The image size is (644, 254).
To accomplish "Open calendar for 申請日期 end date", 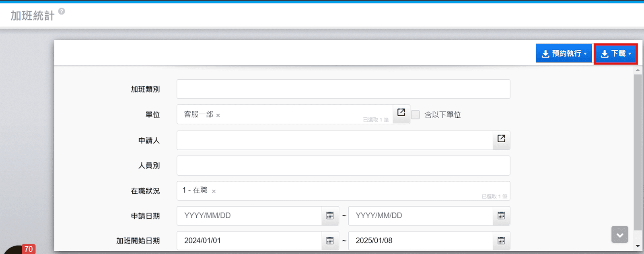I will point(501,216).
